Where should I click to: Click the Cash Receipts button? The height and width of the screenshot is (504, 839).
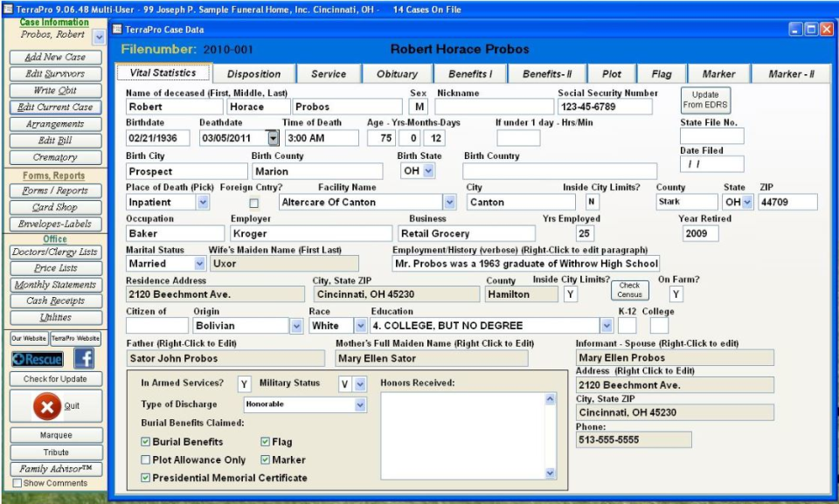point(56,300)
